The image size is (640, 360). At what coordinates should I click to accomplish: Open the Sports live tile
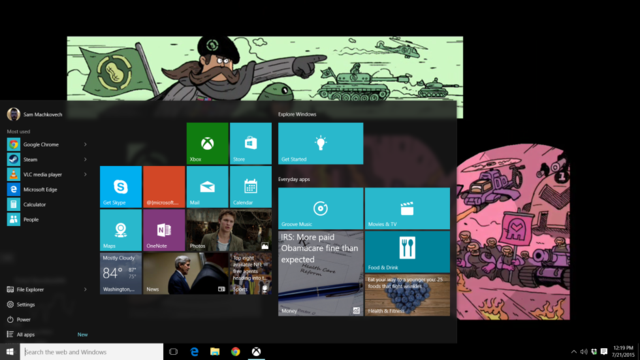[251, 273]
